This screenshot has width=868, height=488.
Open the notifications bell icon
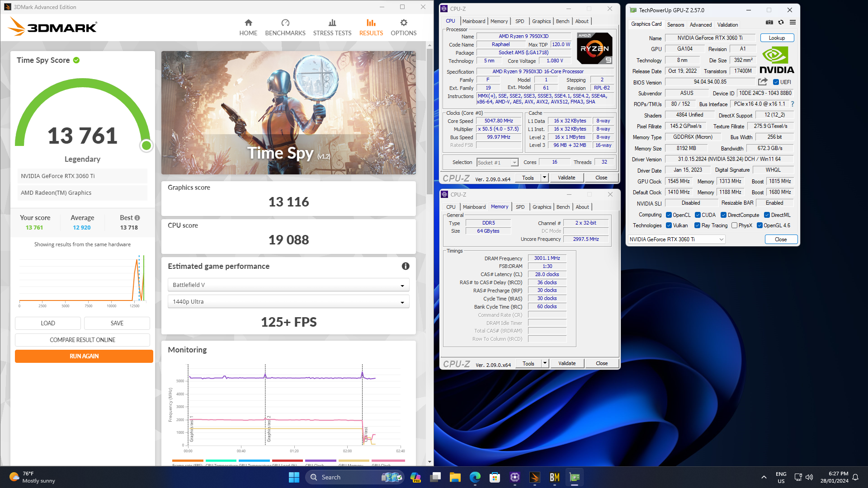tap(855, 477)
